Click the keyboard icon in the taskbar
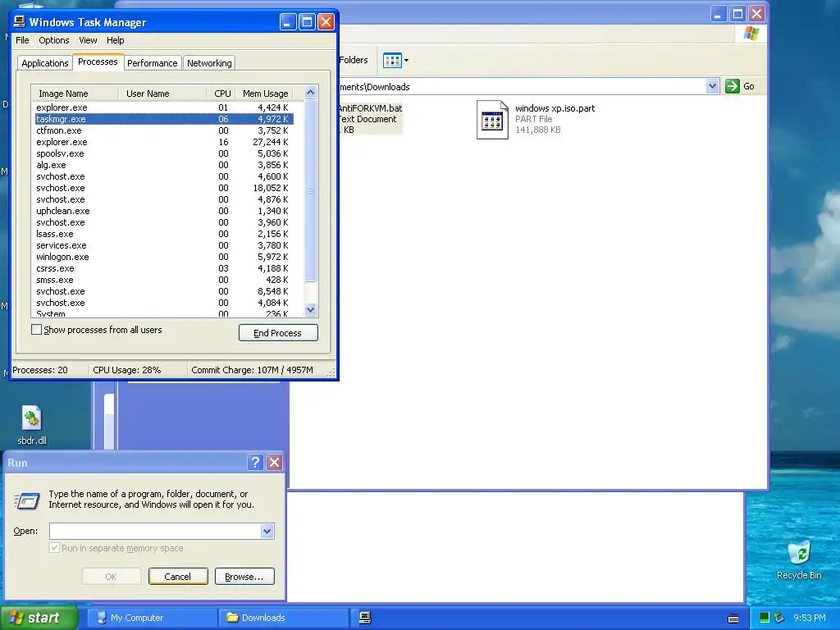This screenshot has width=840, height=630. 733,619
